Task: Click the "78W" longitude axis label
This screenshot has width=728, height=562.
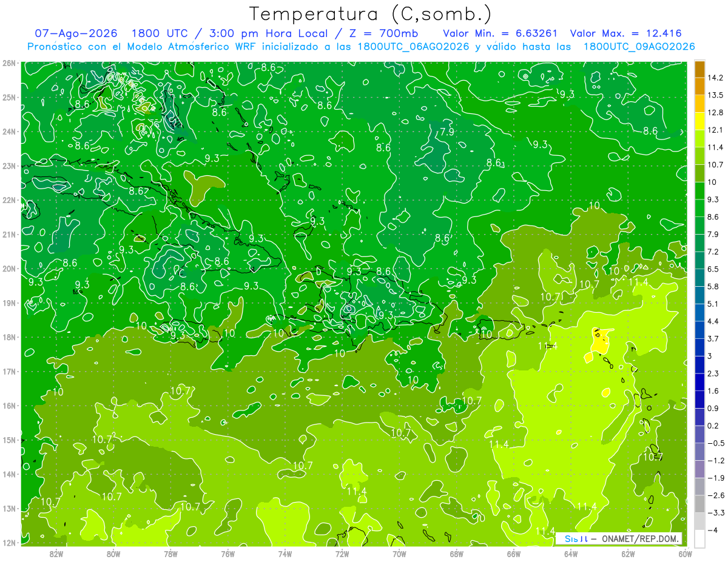Action: pyautogui.click(x=170, y=554)
